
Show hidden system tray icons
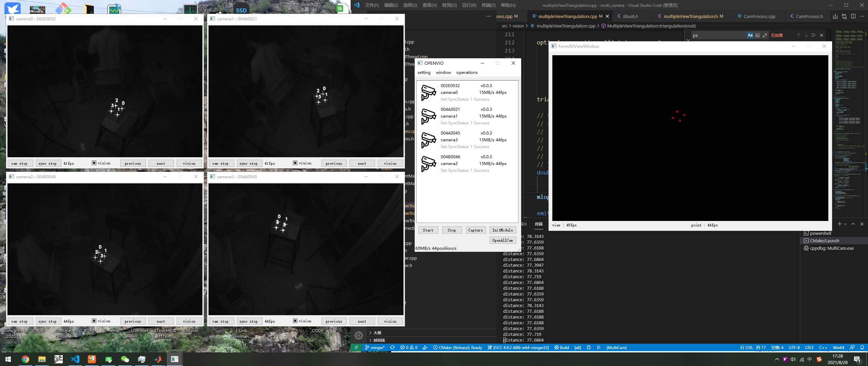pos(777,360)
